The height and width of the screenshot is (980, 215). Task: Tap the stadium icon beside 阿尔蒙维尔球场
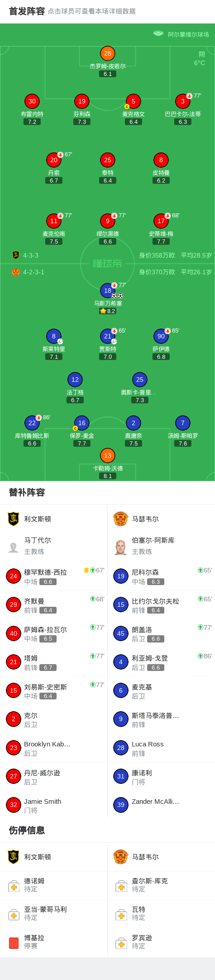click(x=158, y=33)
